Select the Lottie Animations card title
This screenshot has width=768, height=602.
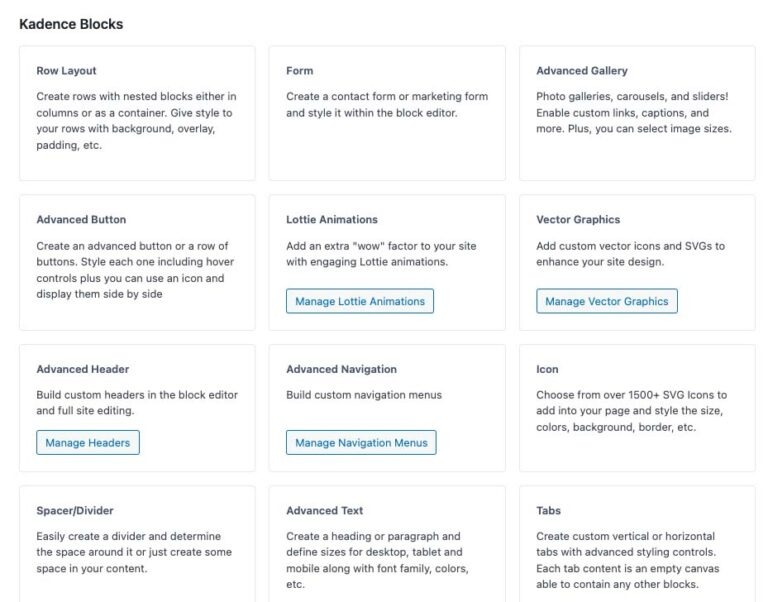332,220
